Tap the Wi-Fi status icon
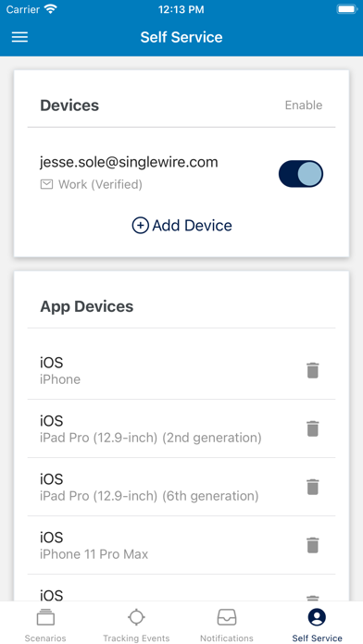Viewport: 363px width, 644px height. coord(51,9)
